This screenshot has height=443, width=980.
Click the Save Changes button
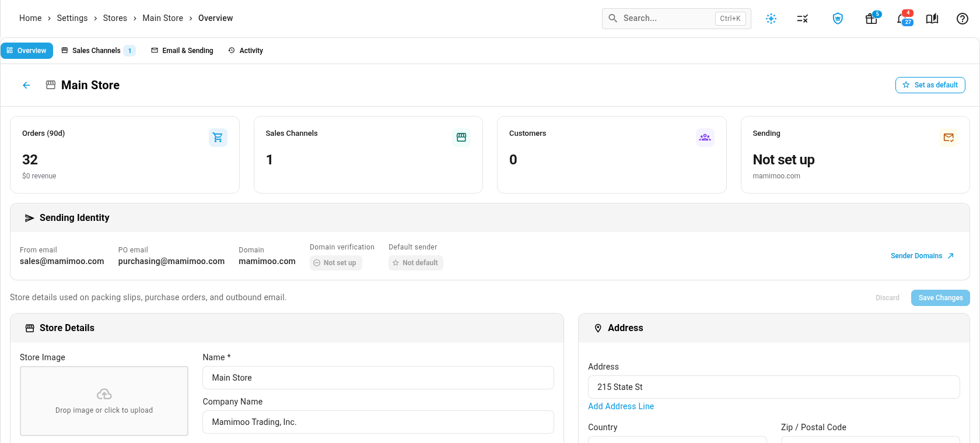(x=940, y=298)
